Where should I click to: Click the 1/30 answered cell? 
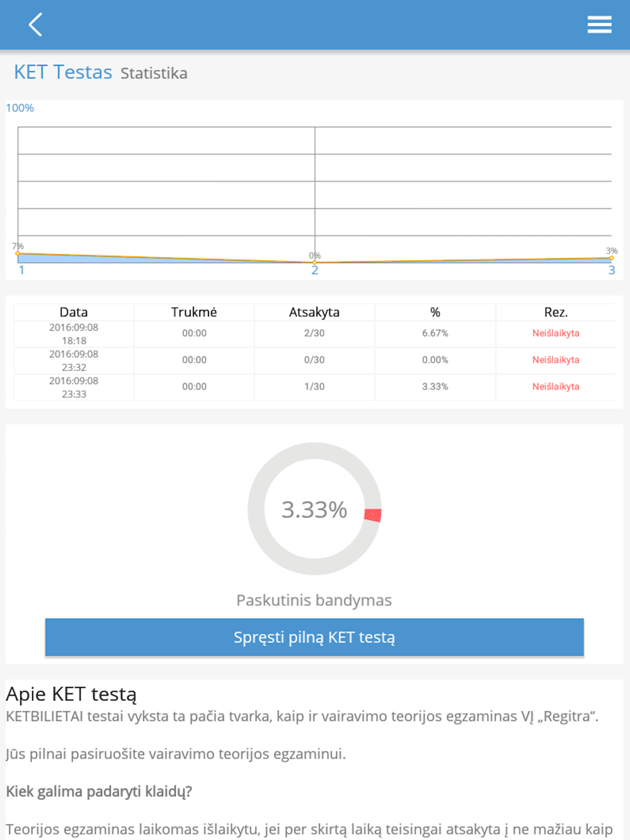(314, 387)
